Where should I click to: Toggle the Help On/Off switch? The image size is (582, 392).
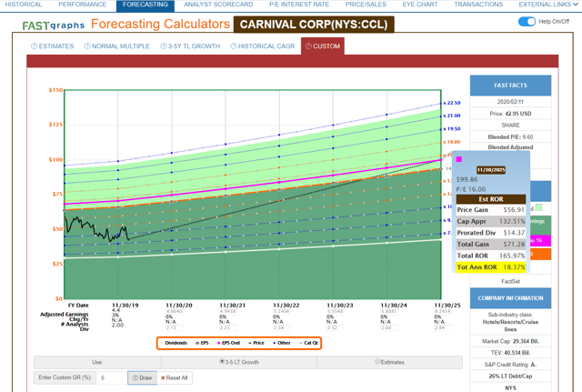click(527, 22)
